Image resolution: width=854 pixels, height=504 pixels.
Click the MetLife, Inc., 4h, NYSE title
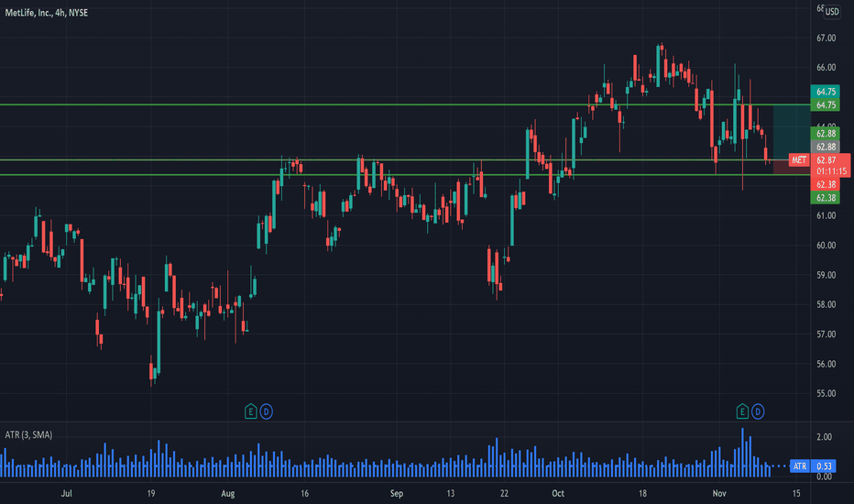click(47, 13)
